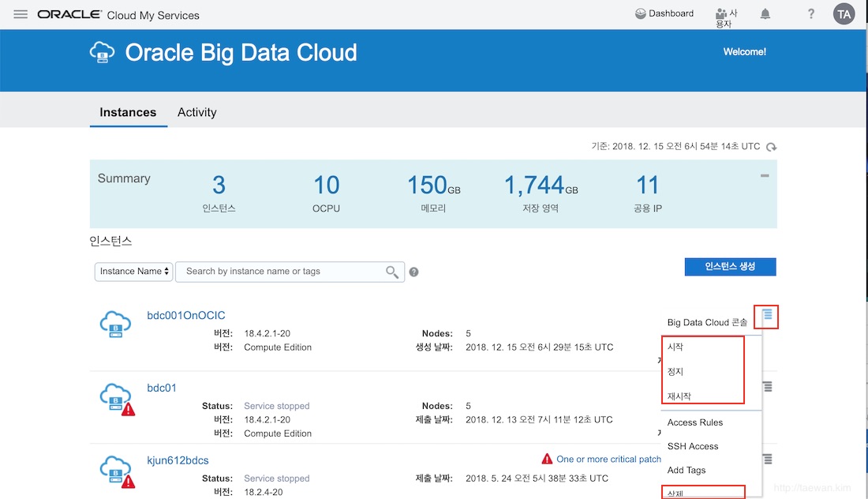Open the Dashboard link
Image resolution: width=868 pixels, height=499 pixels.
(664, 13)
